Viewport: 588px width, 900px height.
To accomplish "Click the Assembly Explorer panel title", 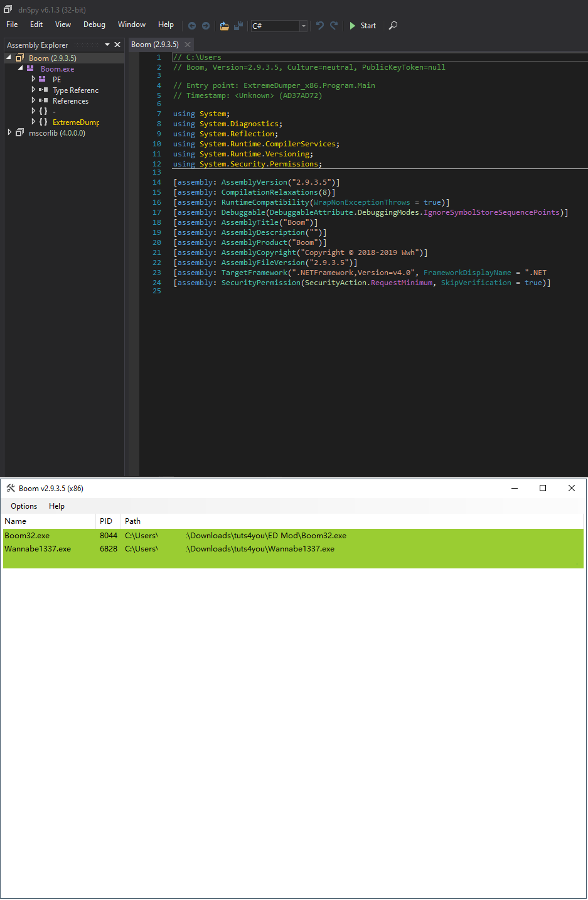I will (37, 45).
